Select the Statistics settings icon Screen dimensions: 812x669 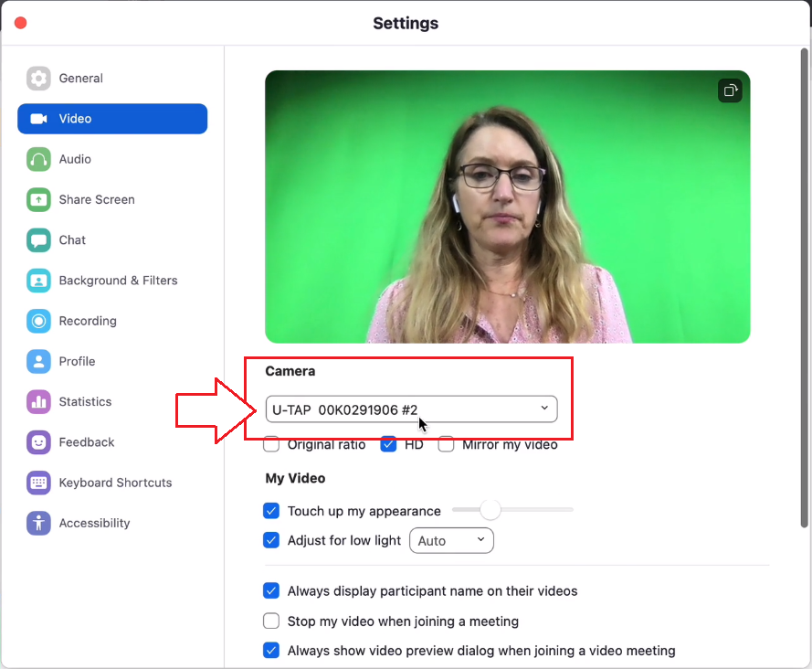(37, 401)
